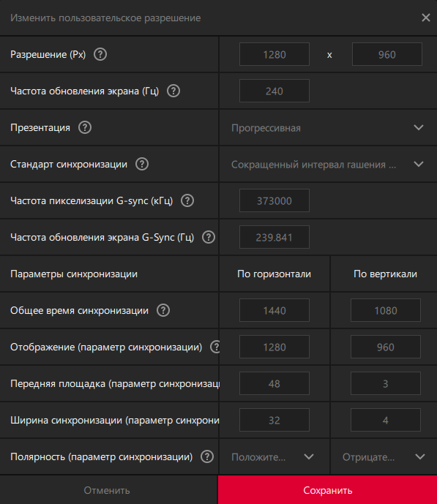437x504 pixels.
Task: Show help for Стандарт синхронизации
Action: point(142,165)
